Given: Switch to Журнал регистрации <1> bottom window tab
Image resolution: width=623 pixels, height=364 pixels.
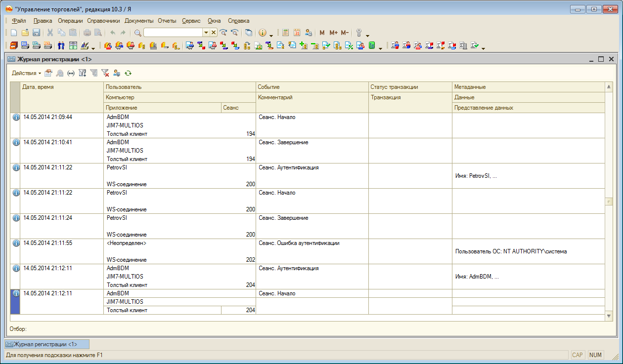Looking at the screenshot, I should [x=47, y=344].
